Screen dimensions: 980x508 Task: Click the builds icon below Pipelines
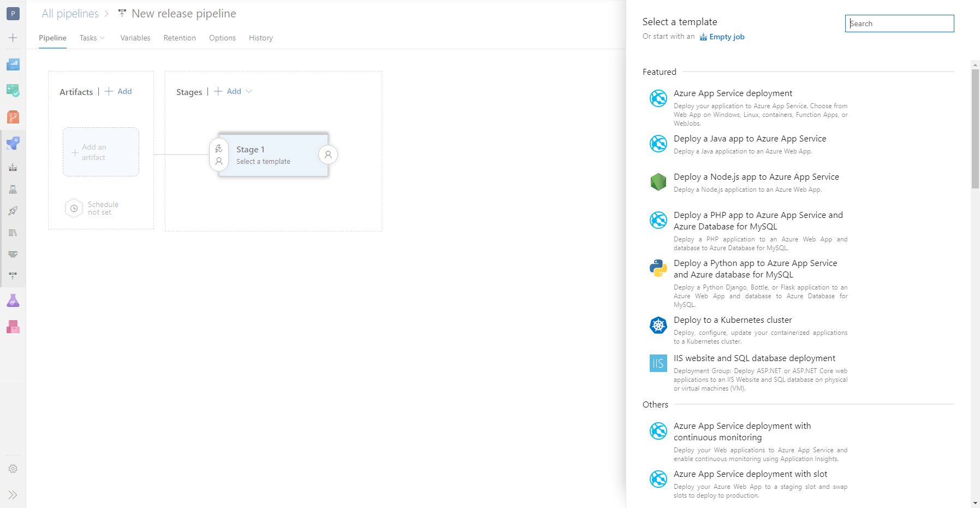(13, 167)
